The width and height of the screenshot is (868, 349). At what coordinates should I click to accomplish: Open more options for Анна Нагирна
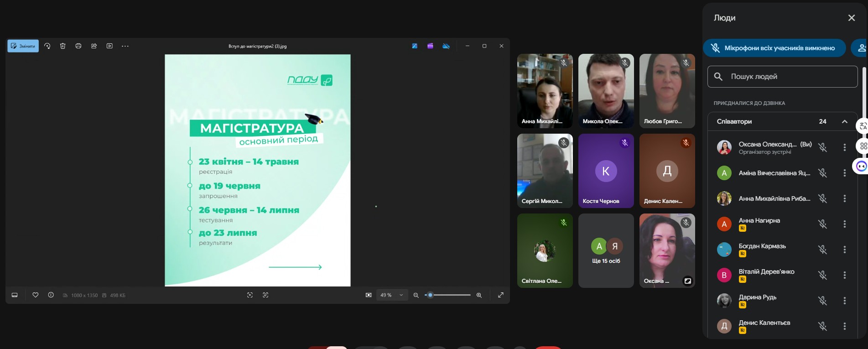click(844, 224)
